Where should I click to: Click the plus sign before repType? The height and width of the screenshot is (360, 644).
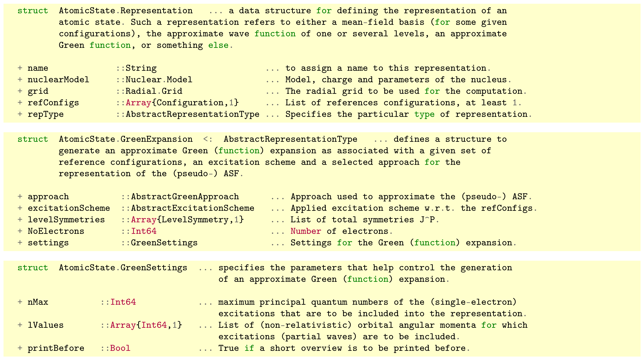[x=20, y=114]
